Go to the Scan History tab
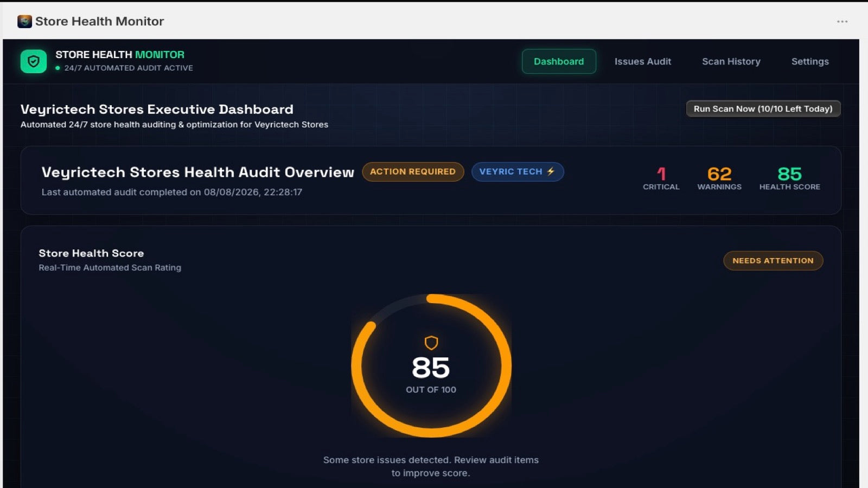The image size is (868, 488). [731, 61]
